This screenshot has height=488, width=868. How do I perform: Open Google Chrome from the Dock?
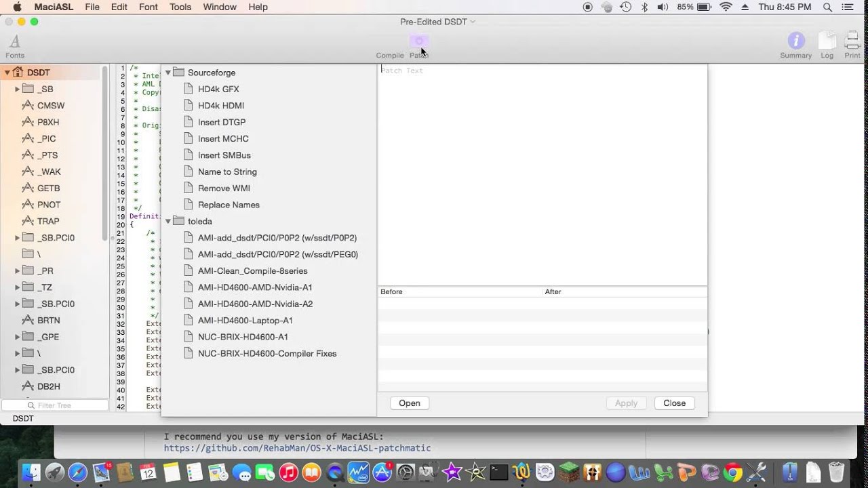point(732,472)
